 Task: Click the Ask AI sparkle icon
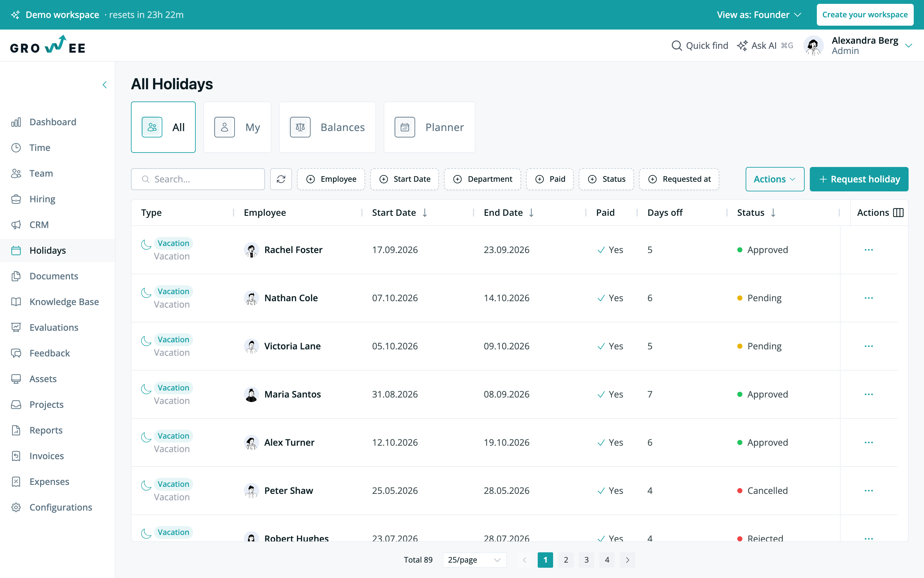pos(742,46)
